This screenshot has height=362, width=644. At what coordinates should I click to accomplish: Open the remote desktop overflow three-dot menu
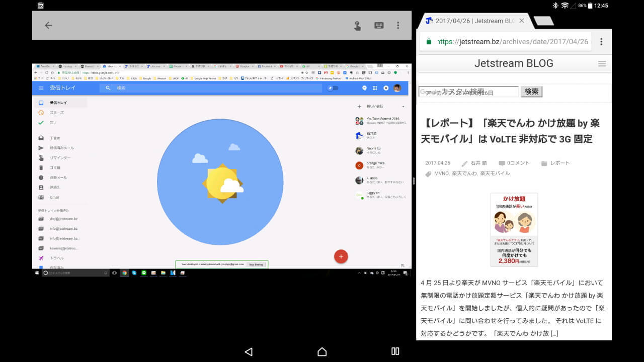(398, 25)
